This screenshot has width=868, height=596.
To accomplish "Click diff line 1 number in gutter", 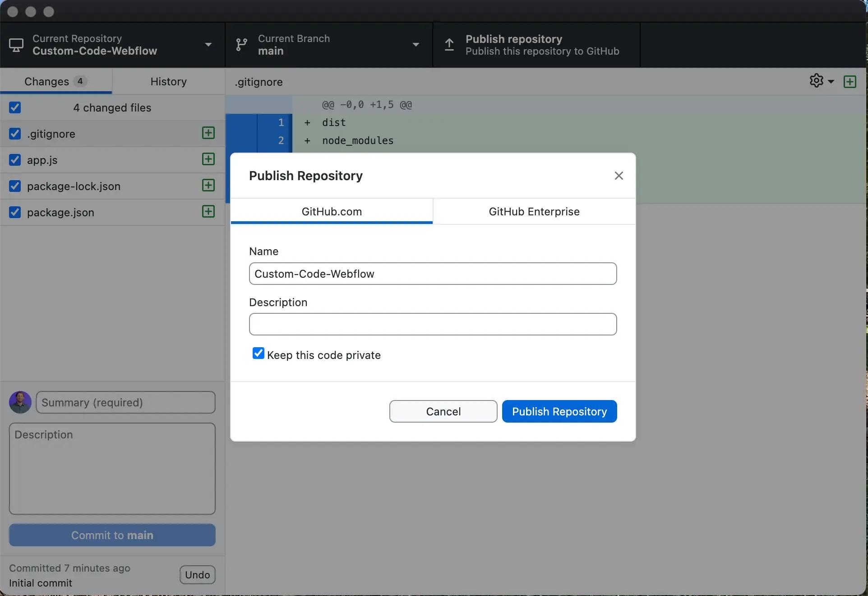I will click(x=281, y=122).
